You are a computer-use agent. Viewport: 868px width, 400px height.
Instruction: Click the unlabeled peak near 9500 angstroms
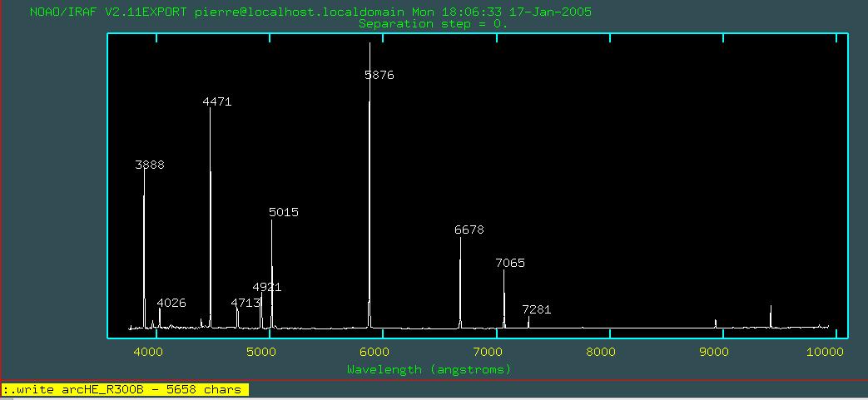pos(771,317)
